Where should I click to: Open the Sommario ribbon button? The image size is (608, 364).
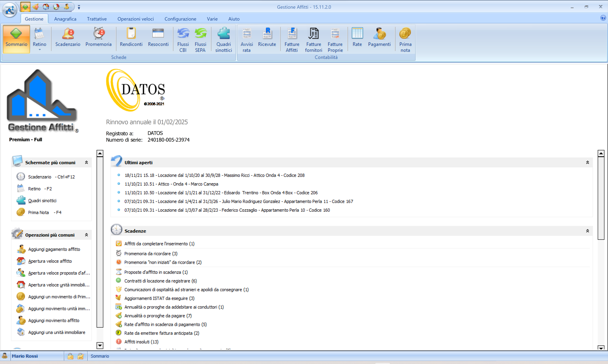coord(16,39)
